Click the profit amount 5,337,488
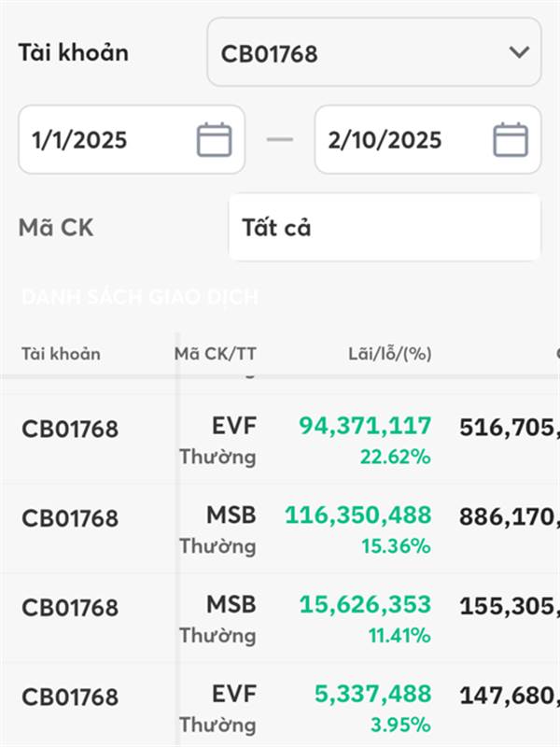Screen dimensions: 560x747 [372, 695]
